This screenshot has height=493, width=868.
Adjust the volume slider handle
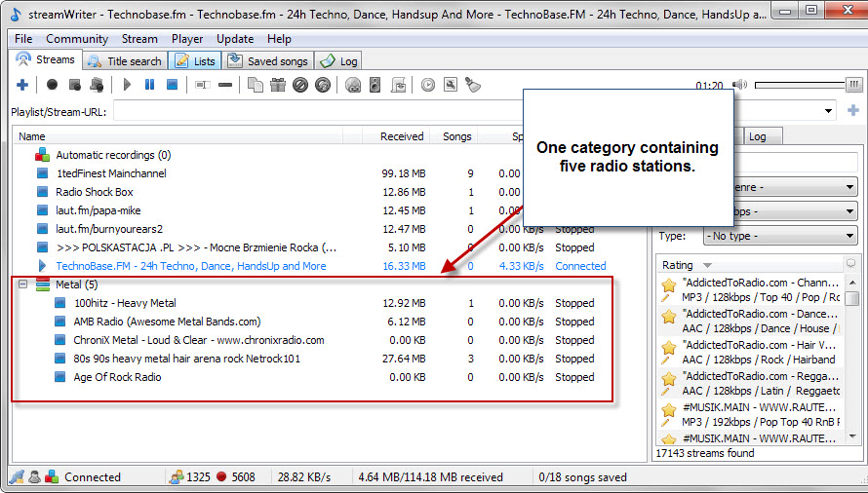(x=853, y=85)
